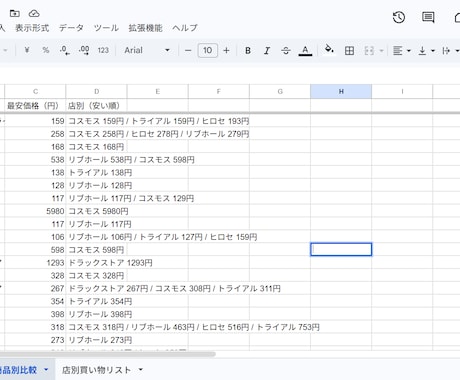Increase decimal places
The image size is (460, 380).
point(84,50)
